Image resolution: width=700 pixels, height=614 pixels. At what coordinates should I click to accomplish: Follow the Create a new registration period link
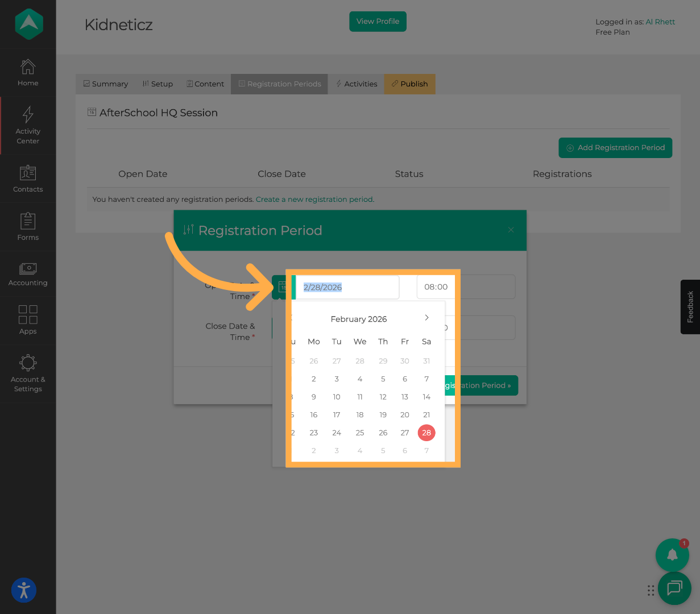point(314,199)
